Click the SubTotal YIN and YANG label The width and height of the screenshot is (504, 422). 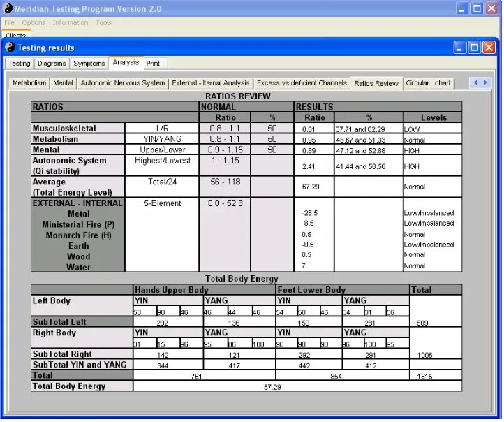coord(80,365)
